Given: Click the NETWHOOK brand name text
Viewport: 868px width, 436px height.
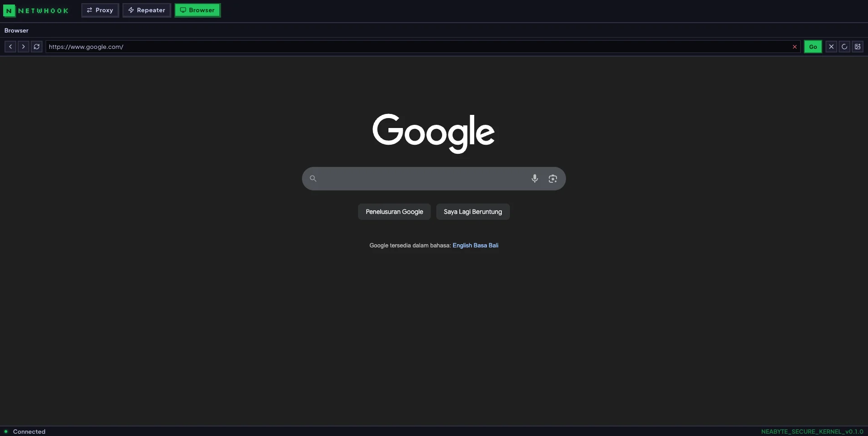Looking at the screenshot, I should [x=43, y=10].
